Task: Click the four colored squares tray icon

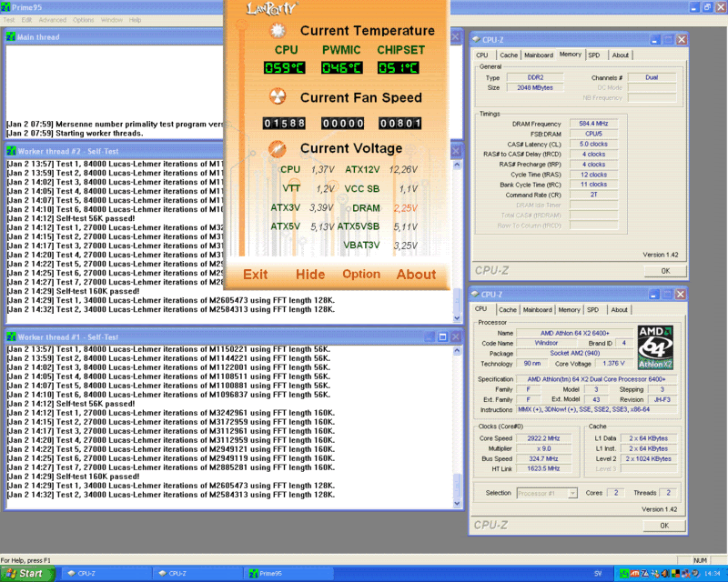Action: (x=675, y=574)
